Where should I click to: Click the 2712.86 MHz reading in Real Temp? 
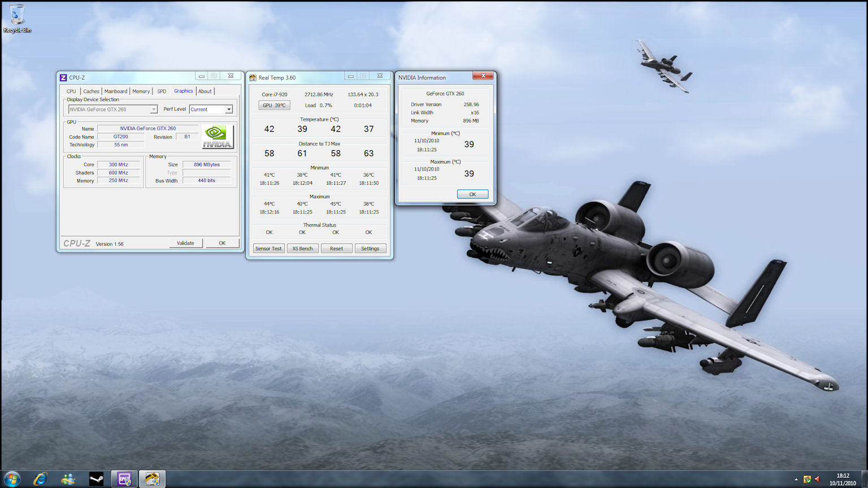[x=319, y=94]
